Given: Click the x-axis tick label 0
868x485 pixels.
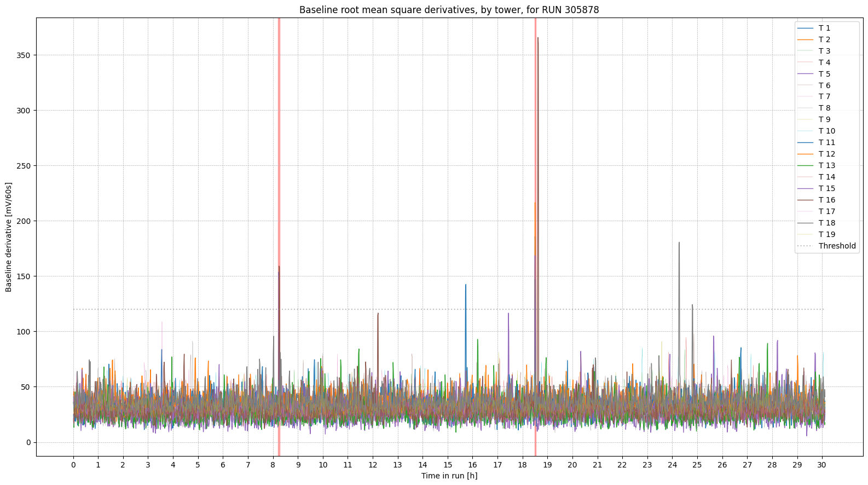Looking at the screenshot, I should pos(73,465).
